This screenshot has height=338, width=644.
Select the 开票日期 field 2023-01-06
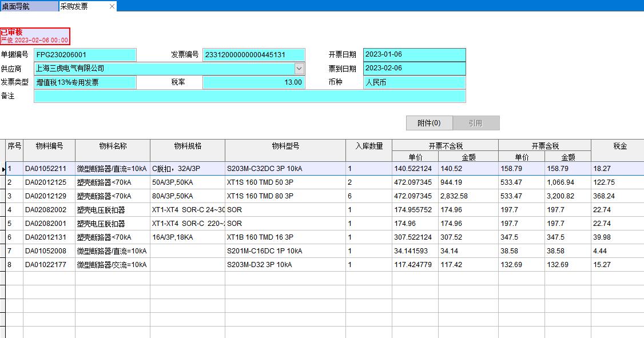pos(414,55)
